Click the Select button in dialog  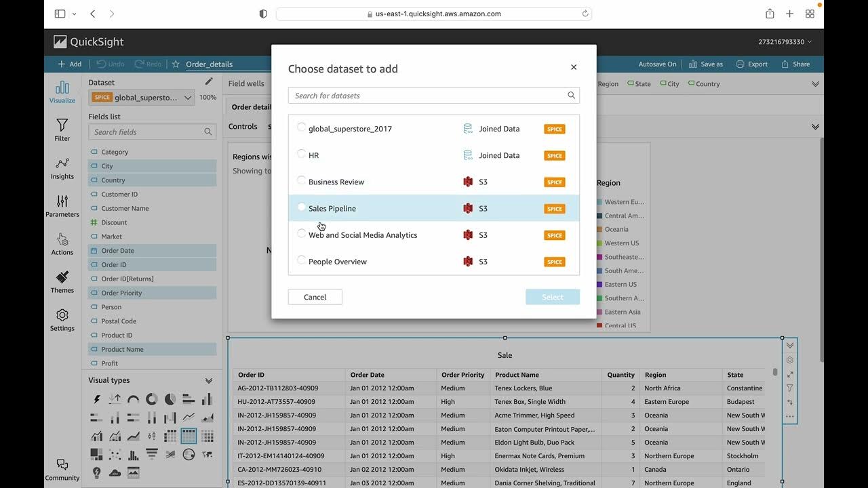point(553,297)
